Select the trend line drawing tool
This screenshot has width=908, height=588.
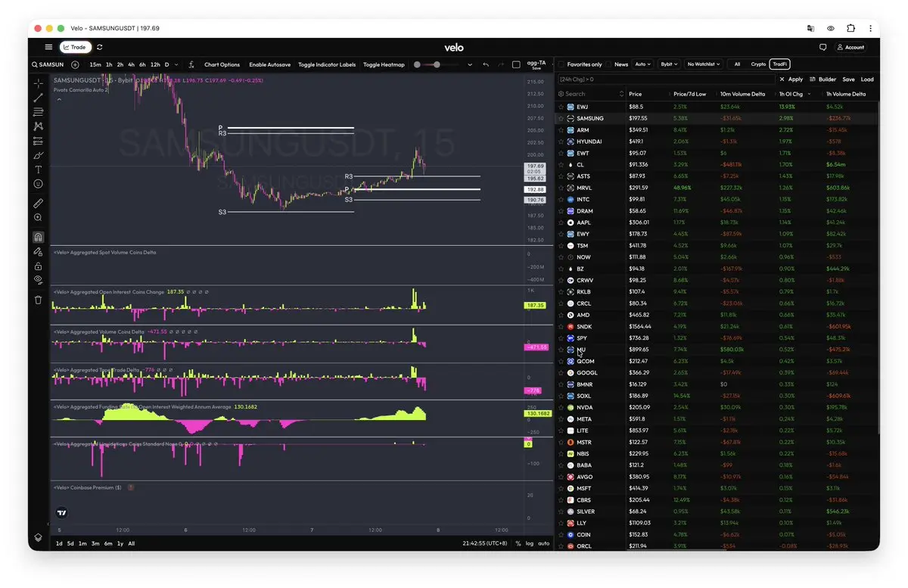(38, 98)
